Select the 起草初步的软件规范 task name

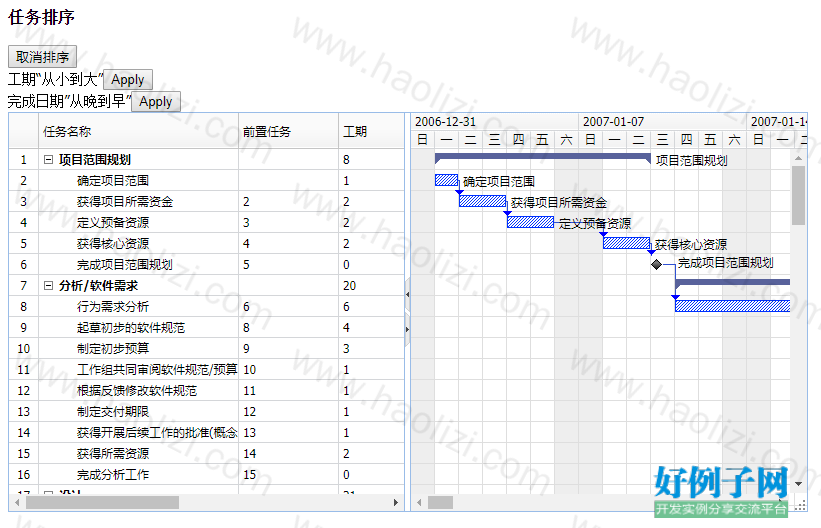click(131, 328)
